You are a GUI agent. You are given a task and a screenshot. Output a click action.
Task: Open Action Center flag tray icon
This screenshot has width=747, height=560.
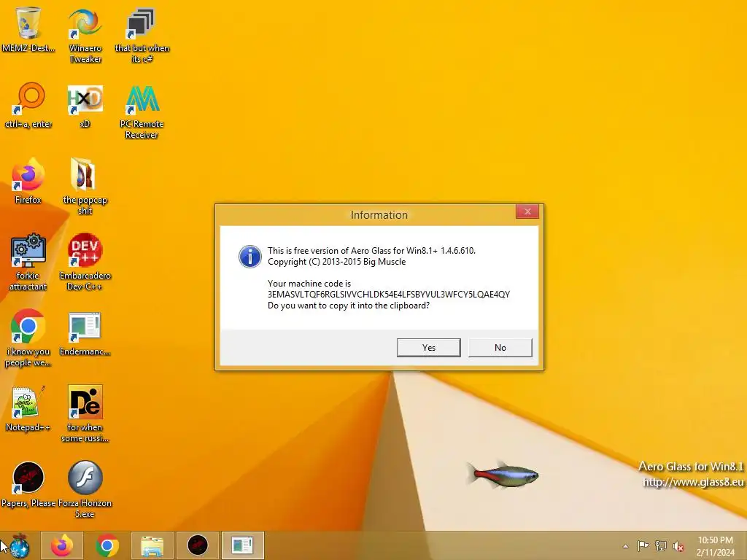643,545
